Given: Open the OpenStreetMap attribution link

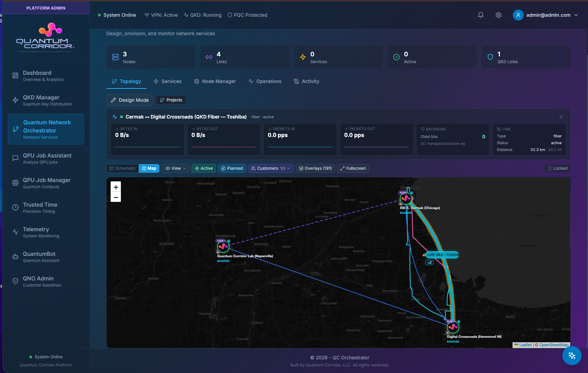Looking at the screenshot, I should [554, 345].
